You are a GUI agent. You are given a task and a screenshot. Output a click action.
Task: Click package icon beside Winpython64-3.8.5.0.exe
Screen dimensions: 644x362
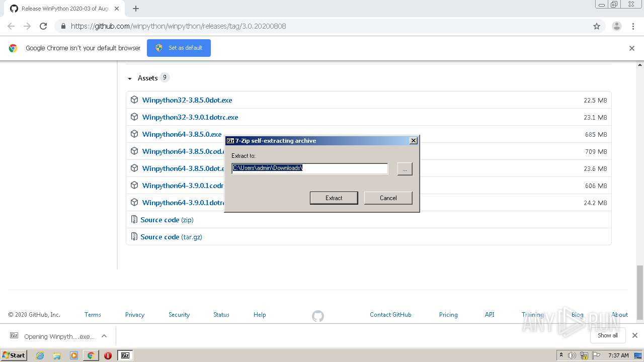tap(134, 134)
